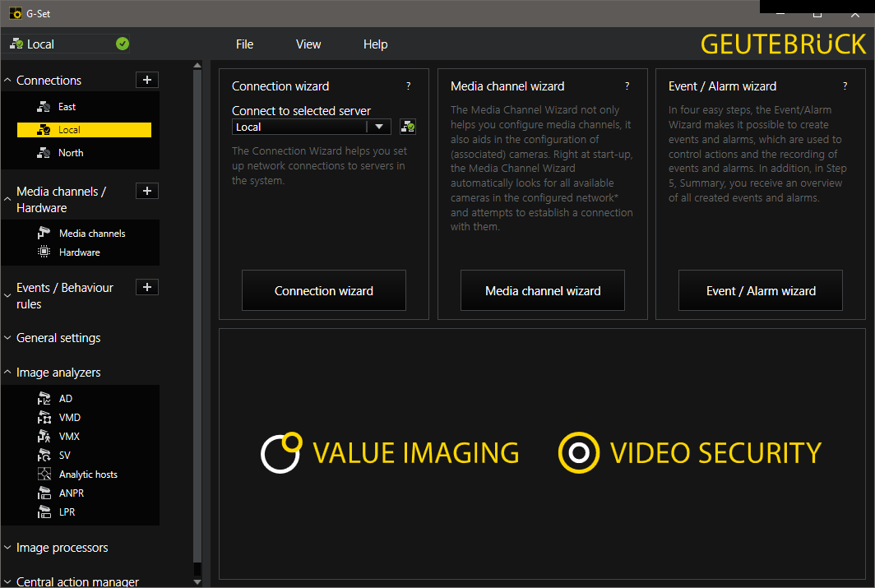Add new media channel/hardware with plus button
The image size is (875, 588).
pos(147,191)
